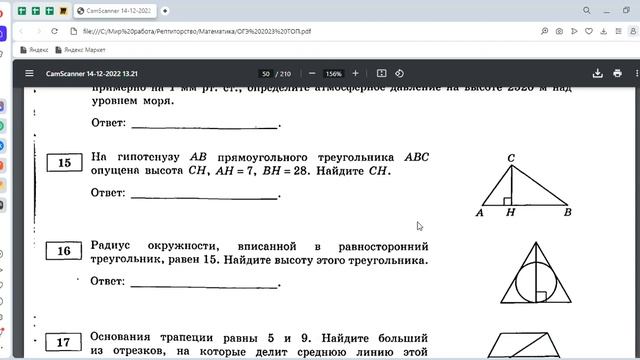640x360 pixels.
Task: Click the file page info icon
Action: point(73,31)
